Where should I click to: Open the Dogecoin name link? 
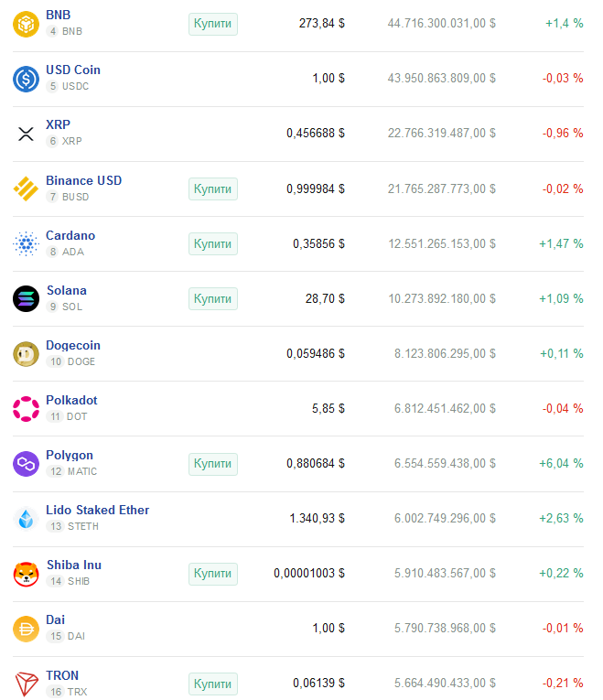click(73, 345)
